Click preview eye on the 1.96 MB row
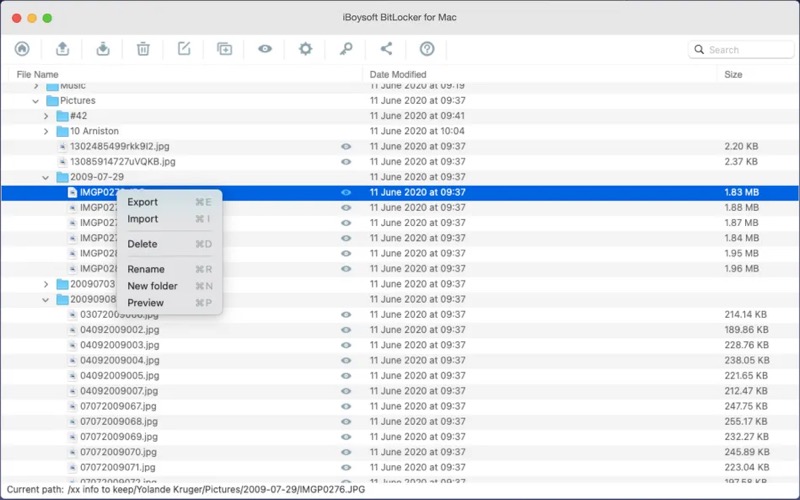This screenshot has width=800, height=500. click(346, 269)
